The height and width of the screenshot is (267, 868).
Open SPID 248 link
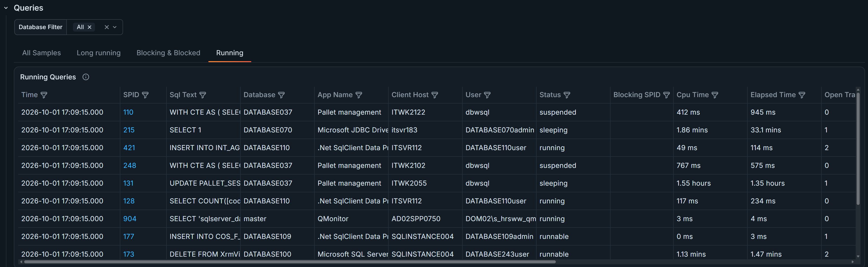[x=130, y=166]
